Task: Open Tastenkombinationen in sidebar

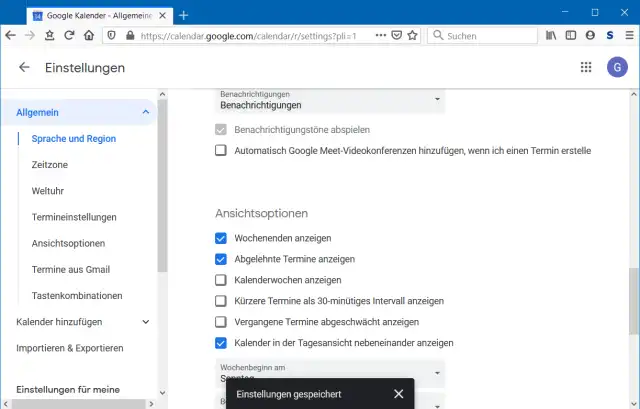Action: click(x=77, y=296)
